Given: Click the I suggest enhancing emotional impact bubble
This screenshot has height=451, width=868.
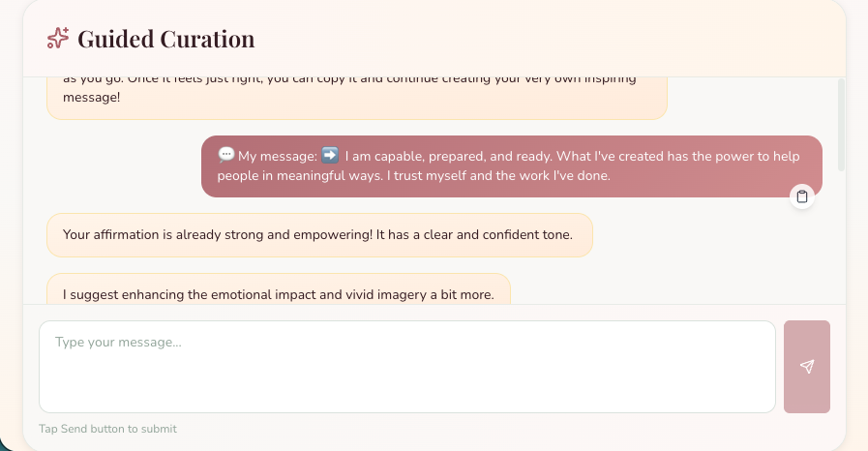Looking at the screenshot, I should [279, 288].
